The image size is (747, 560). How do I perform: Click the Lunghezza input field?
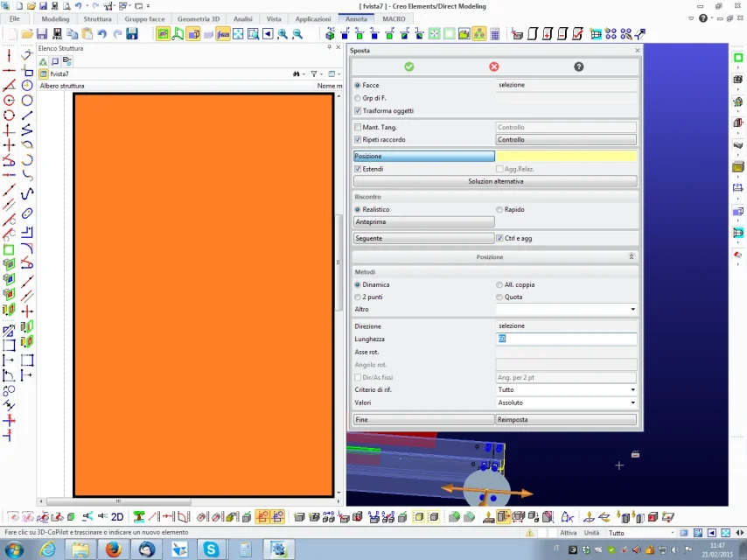pyautogui.click(x=566, y=339)
